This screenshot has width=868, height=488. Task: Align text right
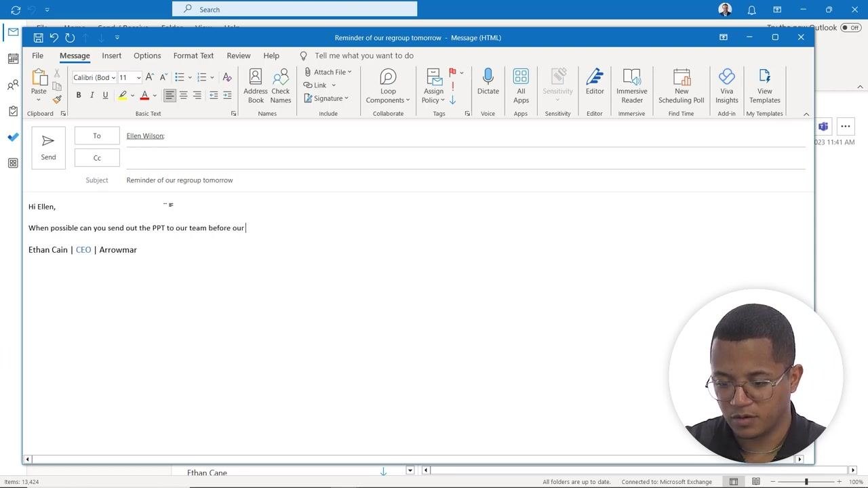click(197, 96)
